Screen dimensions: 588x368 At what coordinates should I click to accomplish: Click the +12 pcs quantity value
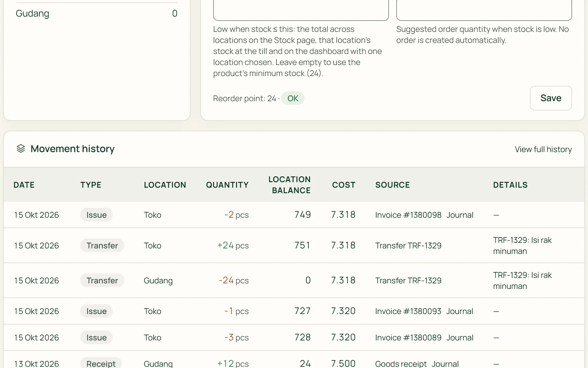point(233,364)
